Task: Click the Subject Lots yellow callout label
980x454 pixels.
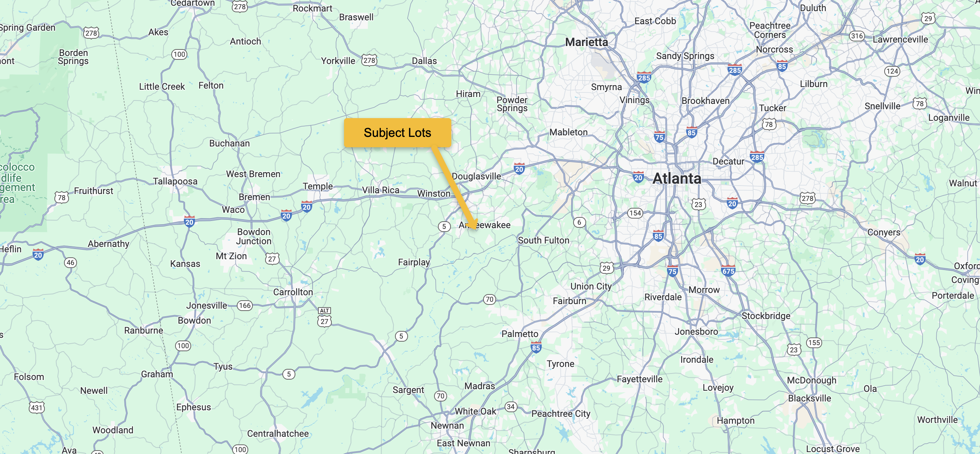Action: tap(397, 133)
